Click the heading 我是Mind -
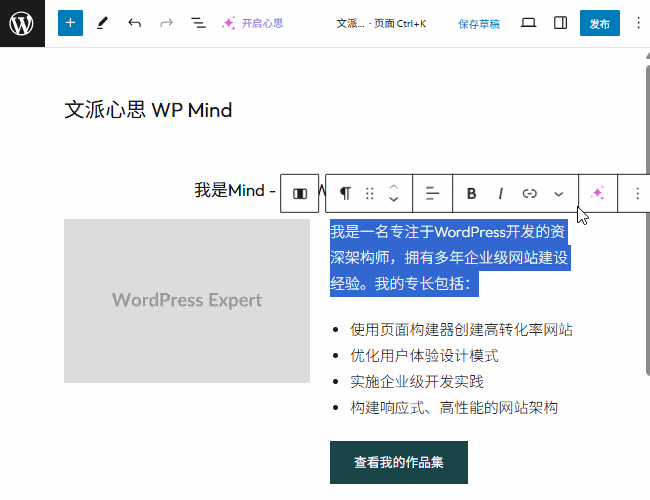This screenshot has width=650, height=500. [235, 191]
